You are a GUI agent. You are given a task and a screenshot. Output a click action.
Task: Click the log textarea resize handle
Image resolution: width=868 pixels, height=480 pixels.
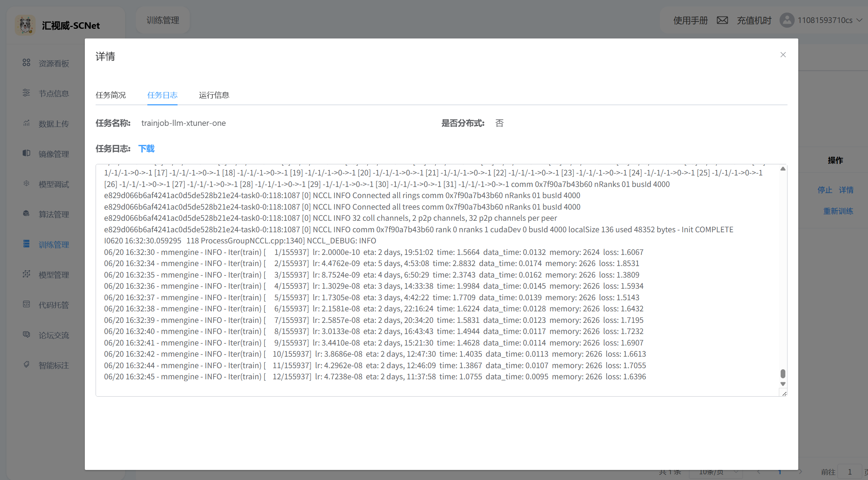pos(784,394)
